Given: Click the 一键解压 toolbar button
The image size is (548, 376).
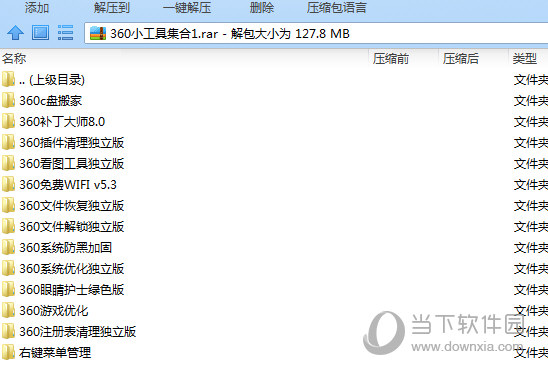Looking at the screenshot, I should click(x=187, y=7).
